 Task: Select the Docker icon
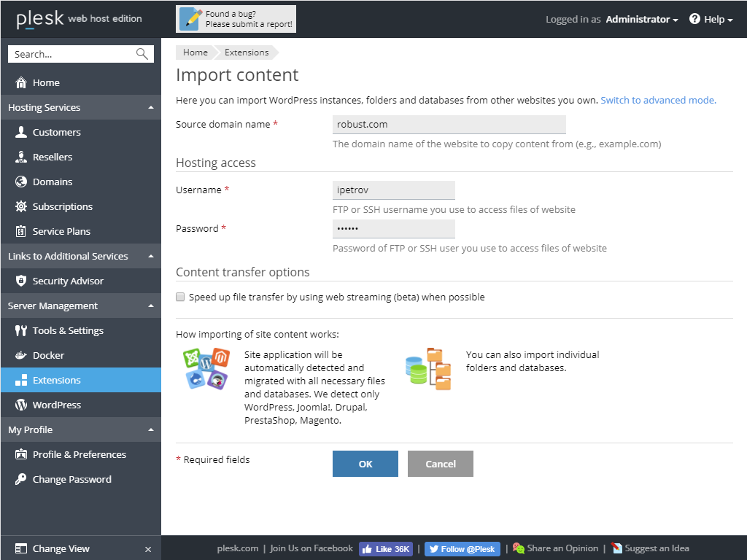[x=22, y=355]
